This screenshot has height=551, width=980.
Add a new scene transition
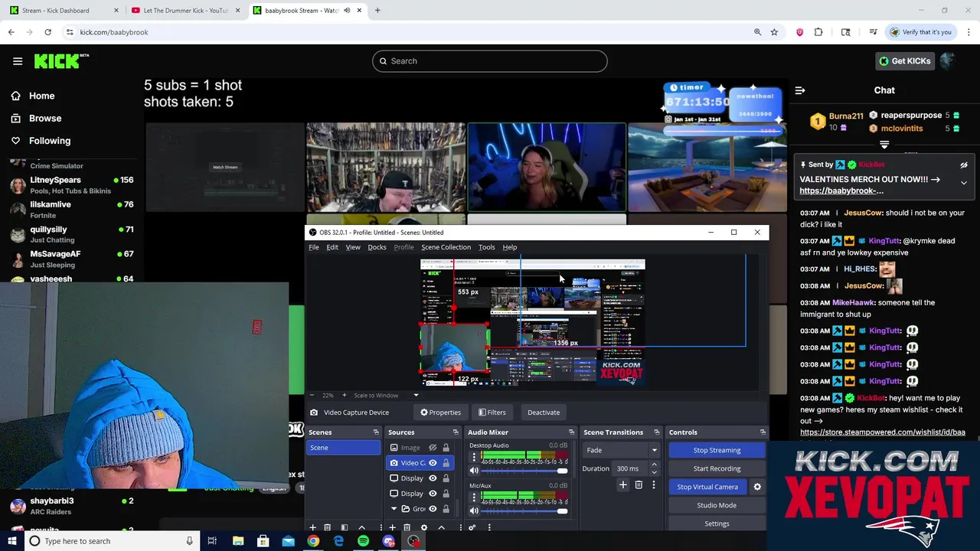click(622, 484)
